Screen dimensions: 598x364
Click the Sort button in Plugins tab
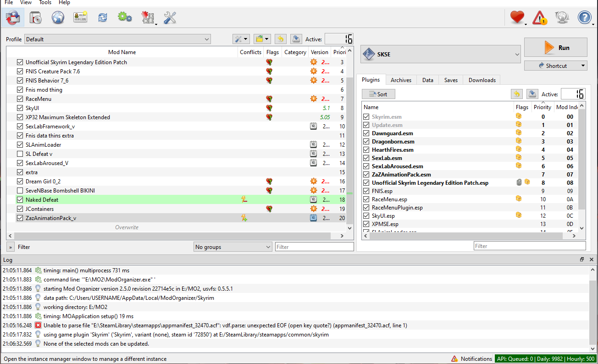(378, 94)
